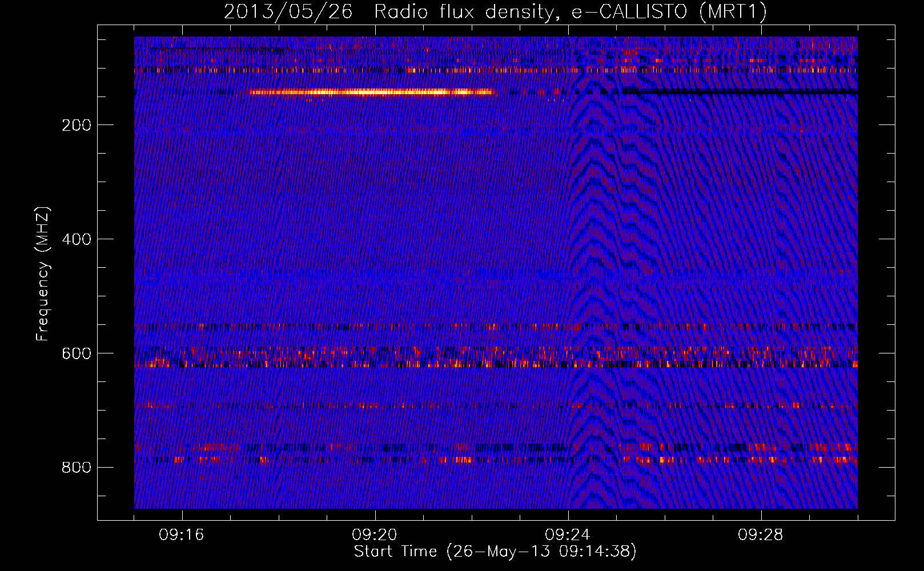Click the "Start Time (26-May-13 09:14:38)" label
Image resolution: width=924 pixels, height=571 pixels.
(x=495, y=552)
